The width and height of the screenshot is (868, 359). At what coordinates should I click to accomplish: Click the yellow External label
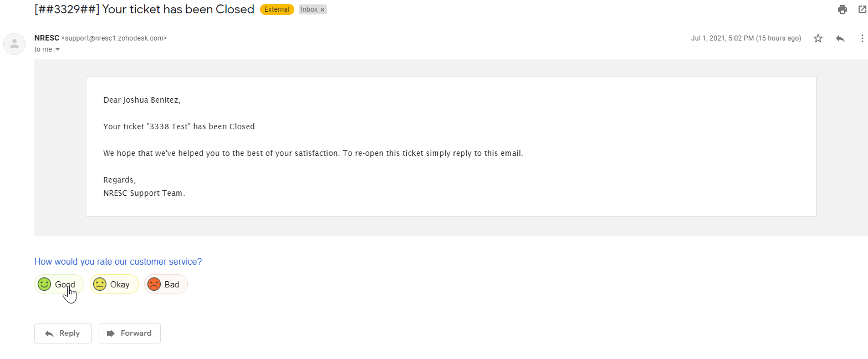277,9
